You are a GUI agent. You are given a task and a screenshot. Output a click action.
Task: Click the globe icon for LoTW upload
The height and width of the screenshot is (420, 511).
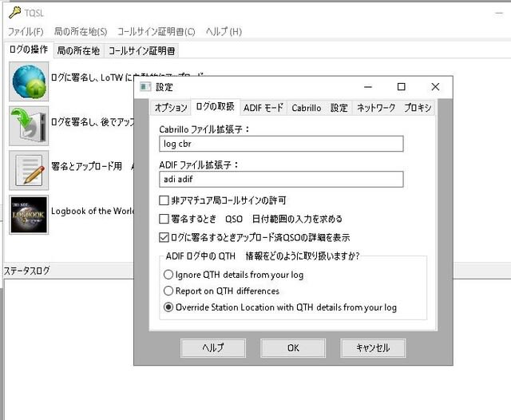click(29, 81)
